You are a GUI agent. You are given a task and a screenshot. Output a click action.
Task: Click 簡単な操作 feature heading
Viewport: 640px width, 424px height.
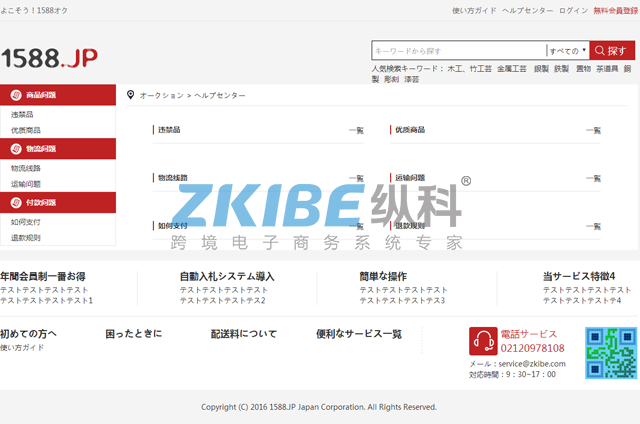383,276
